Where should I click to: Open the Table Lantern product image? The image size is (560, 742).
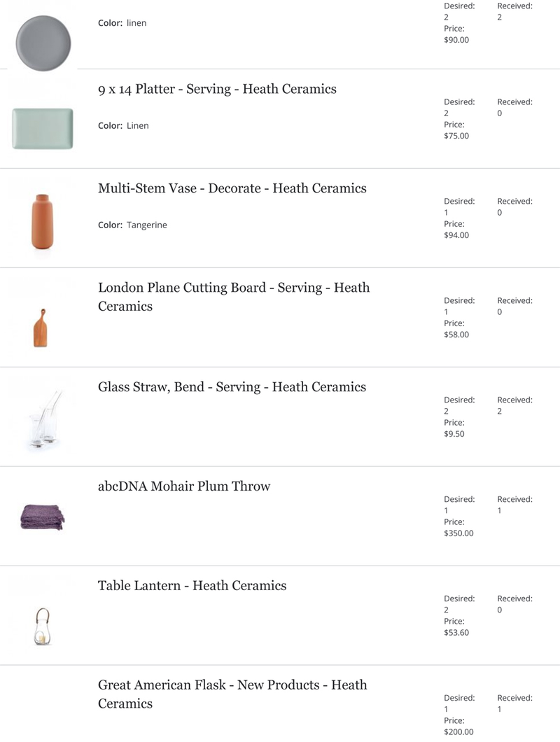[x=43, y=626]
